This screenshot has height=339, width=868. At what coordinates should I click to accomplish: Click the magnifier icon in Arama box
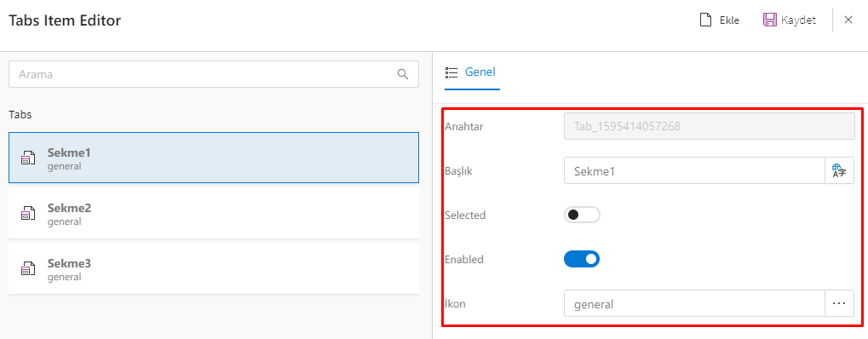[x=403, y=74]
